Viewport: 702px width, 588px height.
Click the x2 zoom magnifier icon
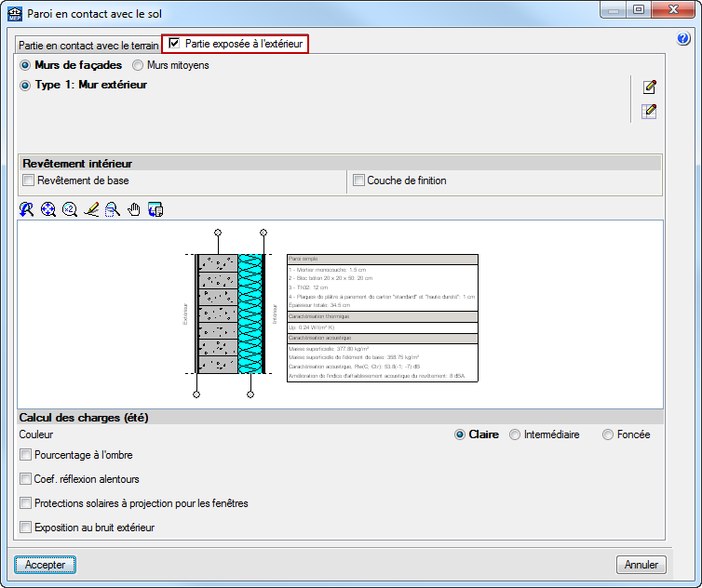(70, 209)
